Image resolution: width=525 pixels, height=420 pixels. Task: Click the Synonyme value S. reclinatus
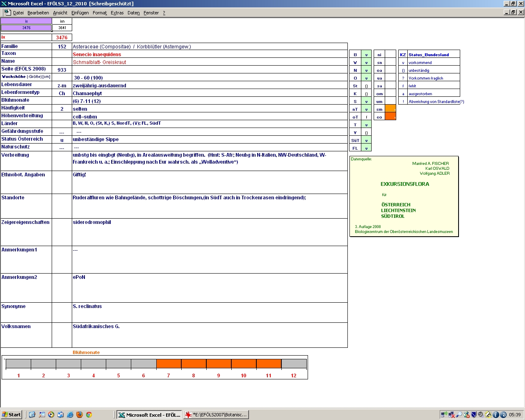87,306
